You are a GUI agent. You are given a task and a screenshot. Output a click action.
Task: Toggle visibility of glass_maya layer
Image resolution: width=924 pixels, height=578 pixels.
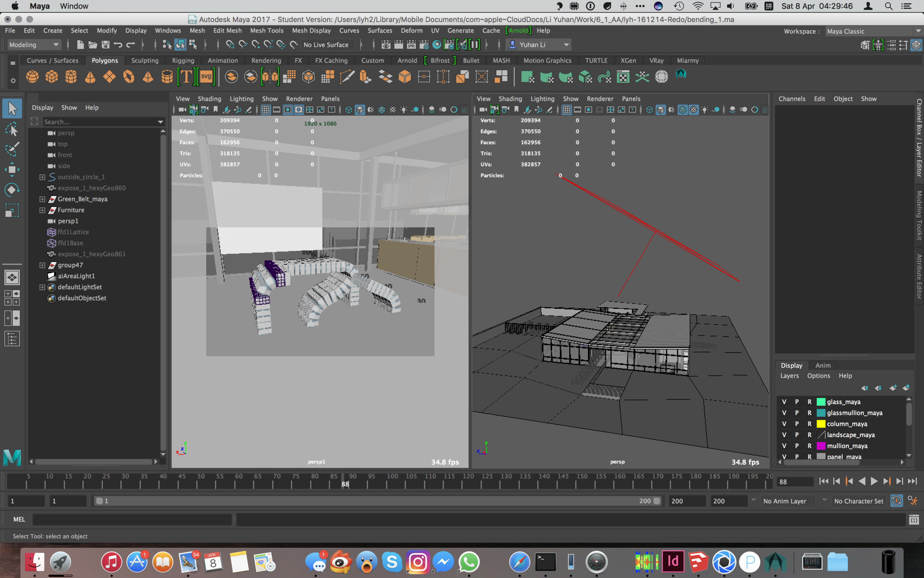tap(784, 402)
